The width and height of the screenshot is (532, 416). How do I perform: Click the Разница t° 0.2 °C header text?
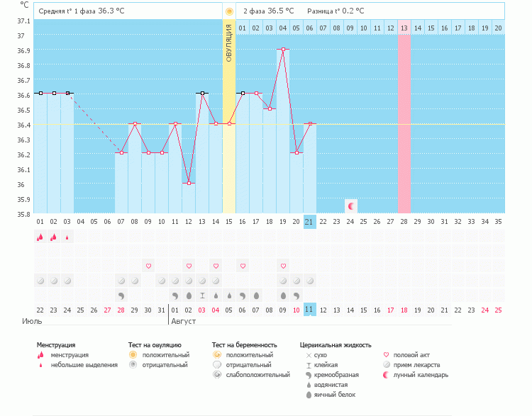(336, 11)
